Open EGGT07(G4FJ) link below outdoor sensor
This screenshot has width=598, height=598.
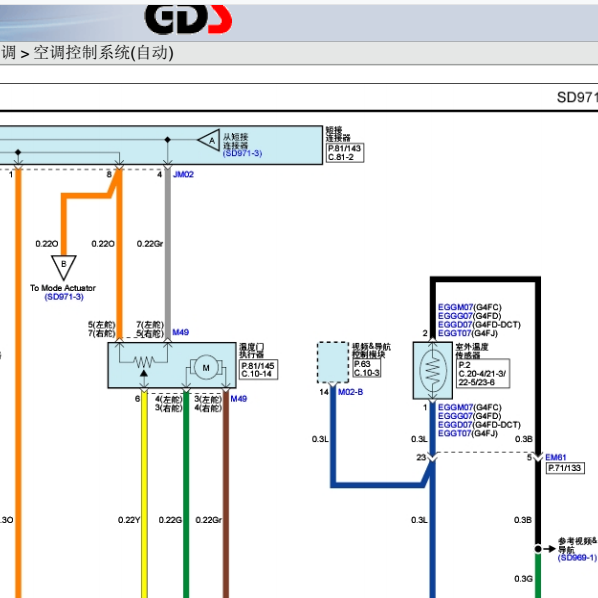click(x=468, y=434)
